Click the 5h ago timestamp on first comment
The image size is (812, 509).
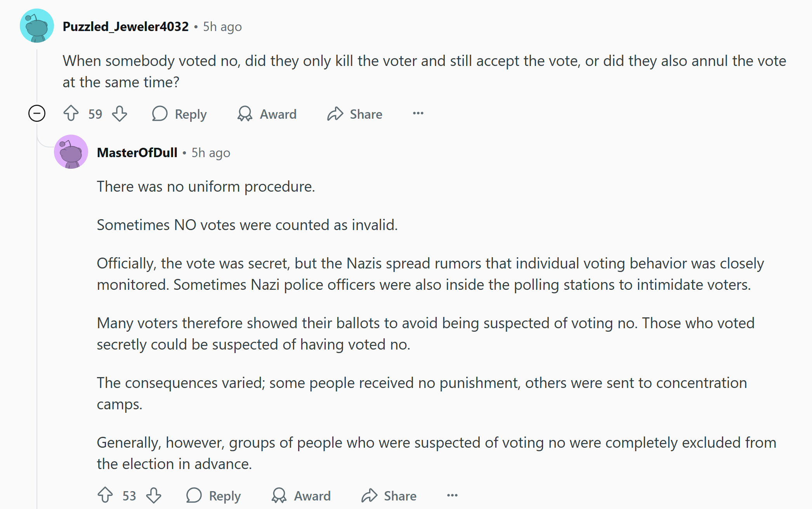(x=222, y=27)
